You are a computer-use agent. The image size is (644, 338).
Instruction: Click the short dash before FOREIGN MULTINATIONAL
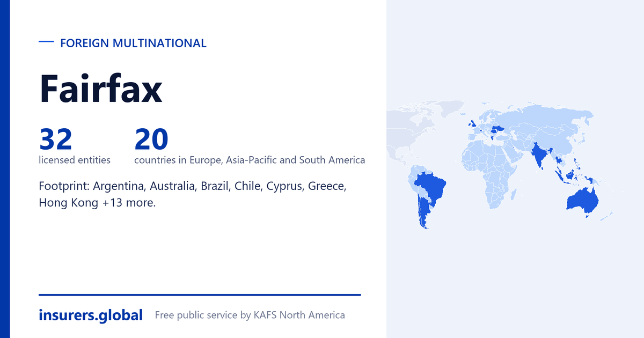47,42
